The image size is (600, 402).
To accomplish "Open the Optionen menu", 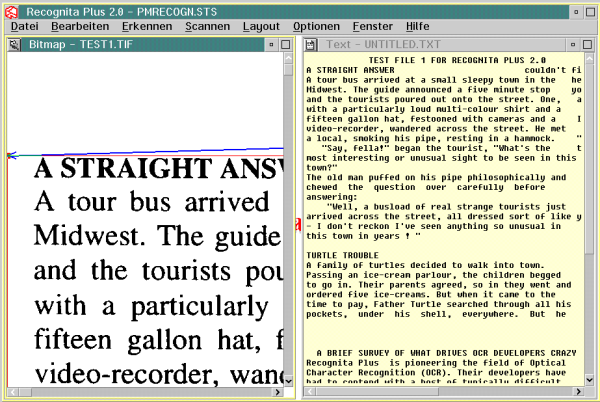I will coord(316,24).
